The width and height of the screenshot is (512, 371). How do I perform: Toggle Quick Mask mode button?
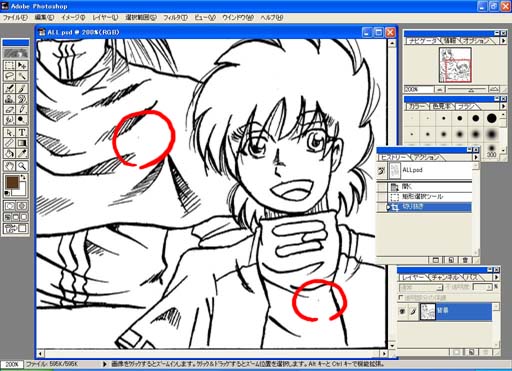click(x=22, y=206)
